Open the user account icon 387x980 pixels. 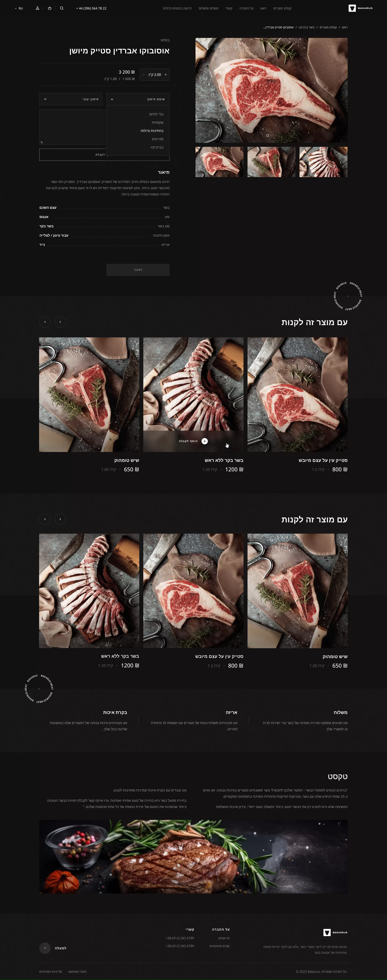[37, 8]
